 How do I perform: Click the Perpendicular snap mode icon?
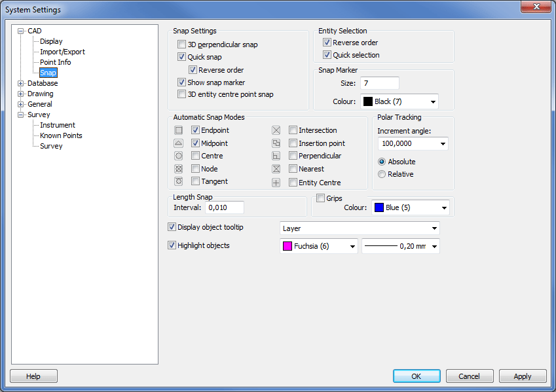pos(276,156)
